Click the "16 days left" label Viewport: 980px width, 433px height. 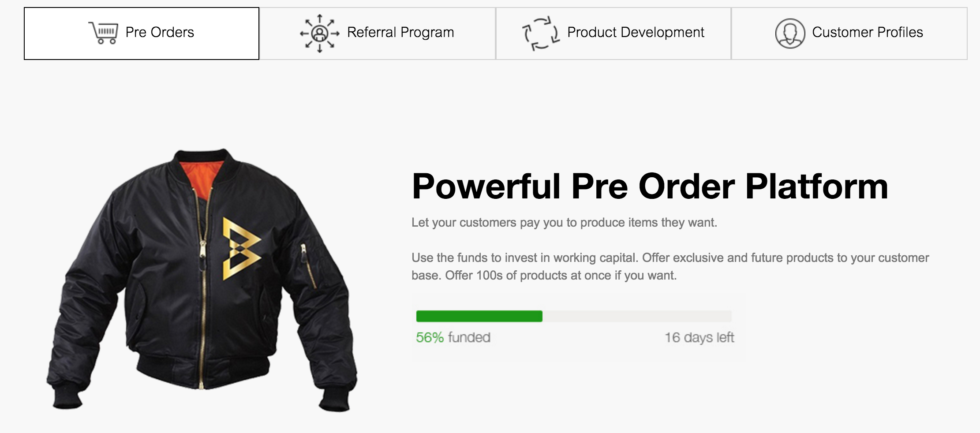699,337
